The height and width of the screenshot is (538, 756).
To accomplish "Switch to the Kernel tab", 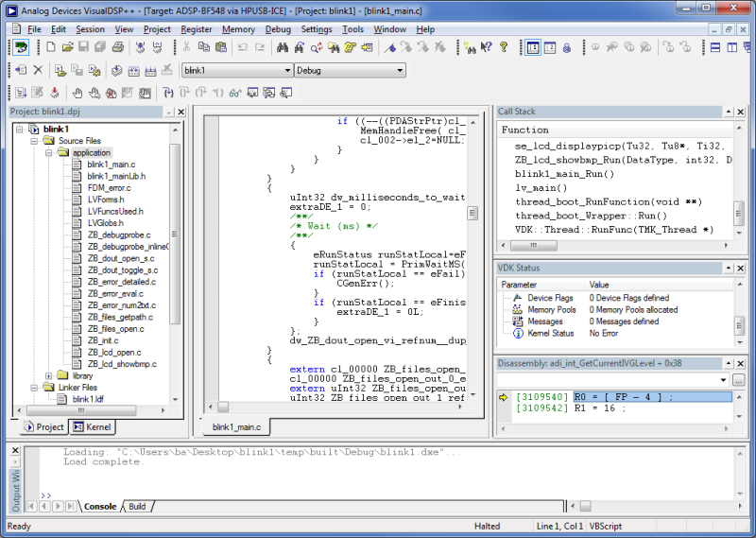I will point(92,427).
